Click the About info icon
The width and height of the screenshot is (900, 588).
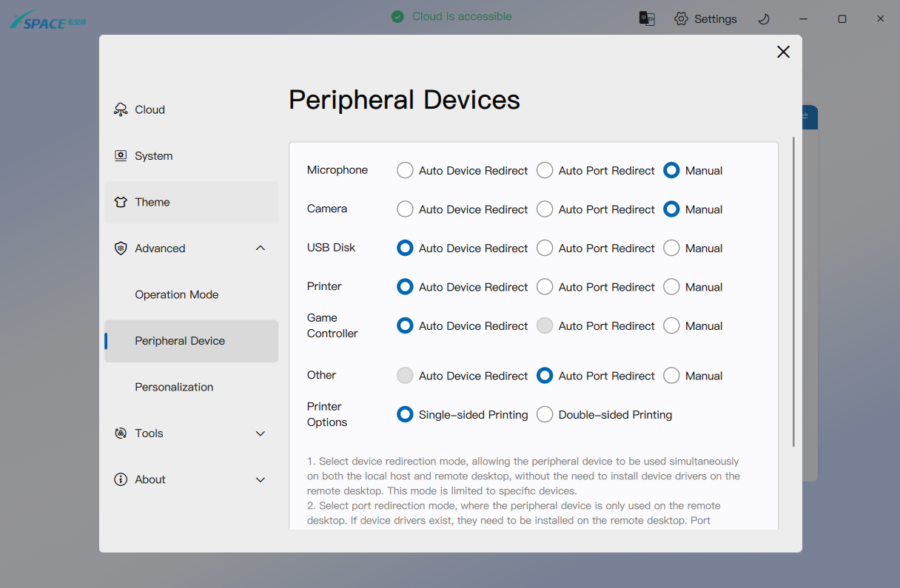coord(121,479)
